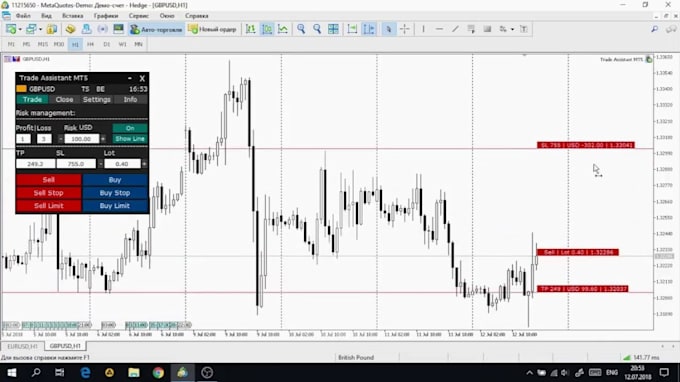
Task: Open the Графики menu
Action: 106,16
